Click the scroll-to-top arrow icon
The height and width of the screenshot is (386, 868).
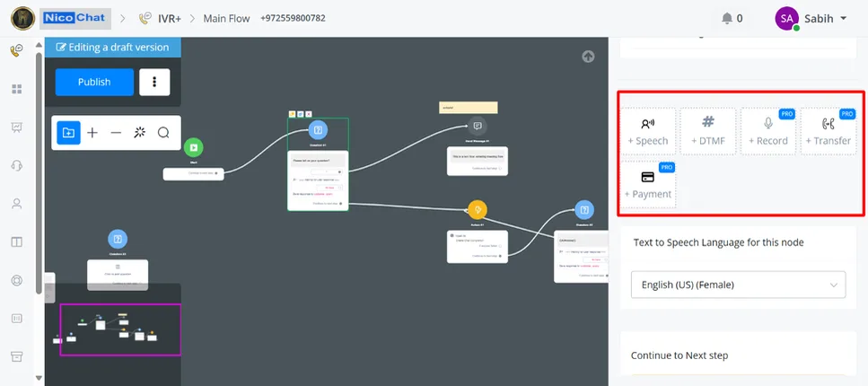click(x=588, y=57)
